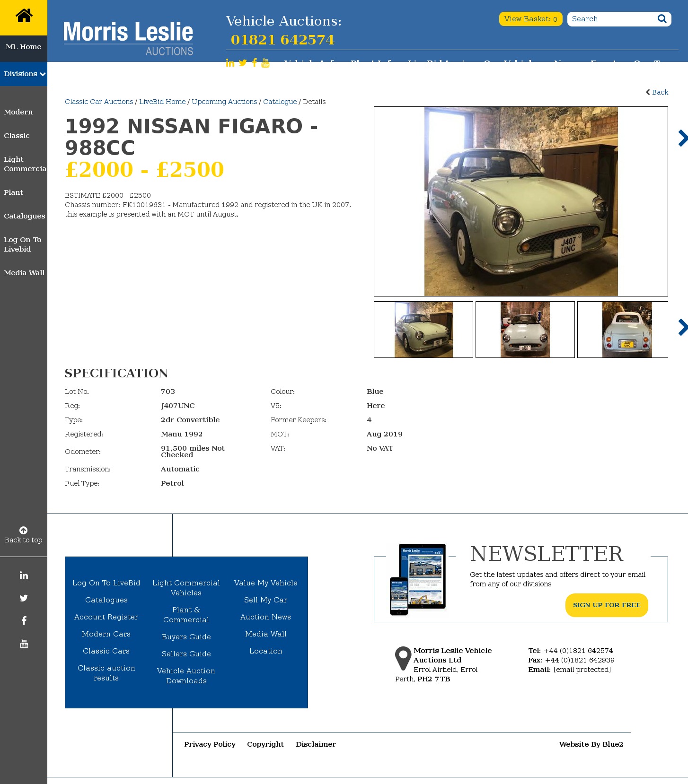Click the search magnifier icon
Image resolution: width=688 pixels, height=784 pixels.
(x=662, y=19)
